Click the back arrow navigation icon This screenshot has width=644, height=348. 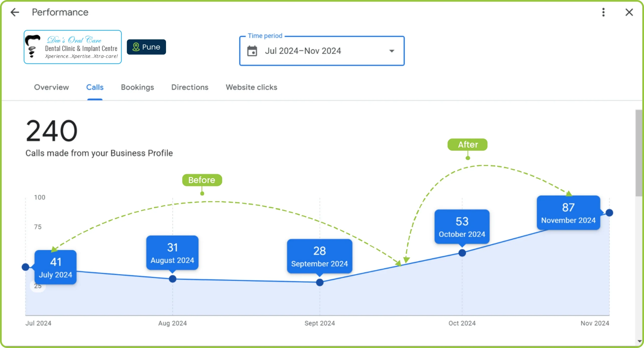pos(14,12)
